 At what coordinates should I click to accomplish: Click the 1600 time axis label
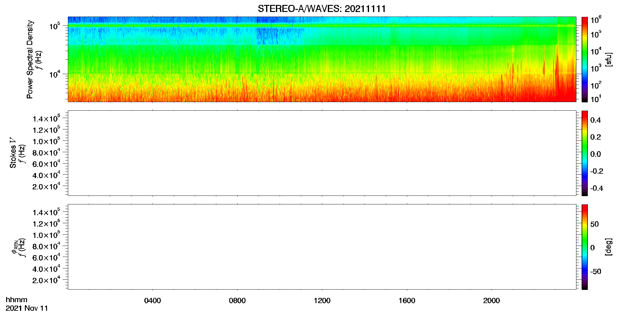pyautogui.click(x=407, y=301)
